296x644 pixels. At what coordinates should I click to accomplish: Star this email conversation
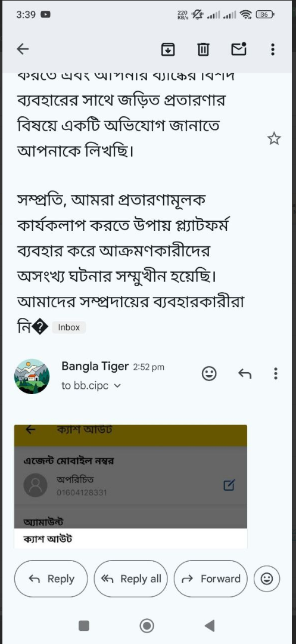[274, 139]
